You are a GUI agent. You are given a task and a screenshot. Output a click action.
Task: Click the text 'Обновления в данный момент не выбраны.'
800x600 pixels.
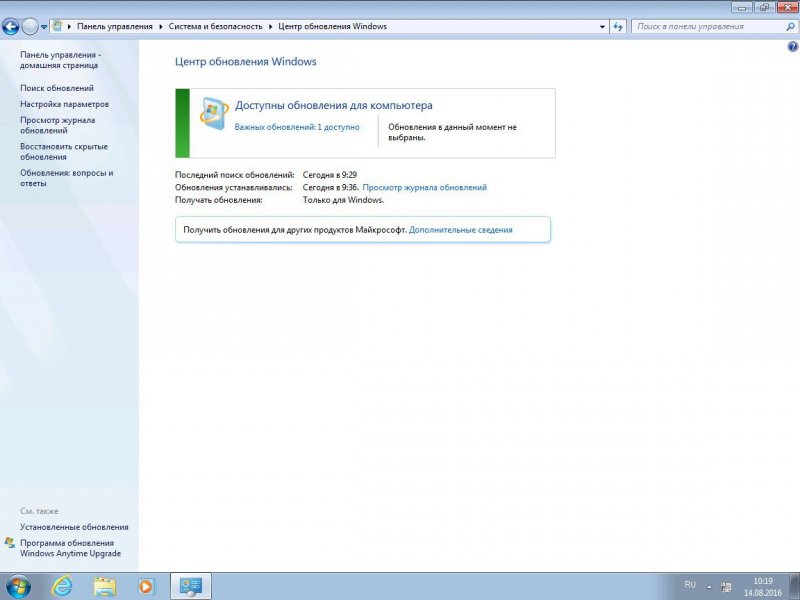click(453, 132)
